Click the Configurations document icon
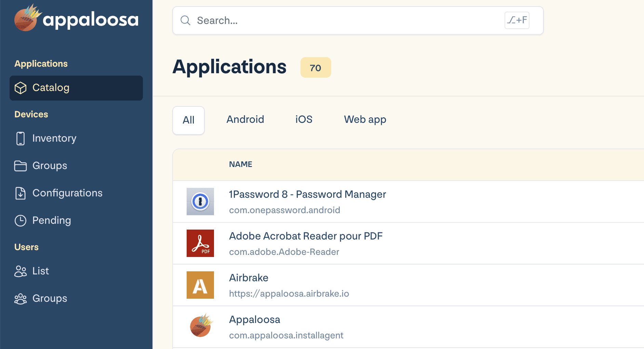The image size is (644, 349). (x=21, y=193)
